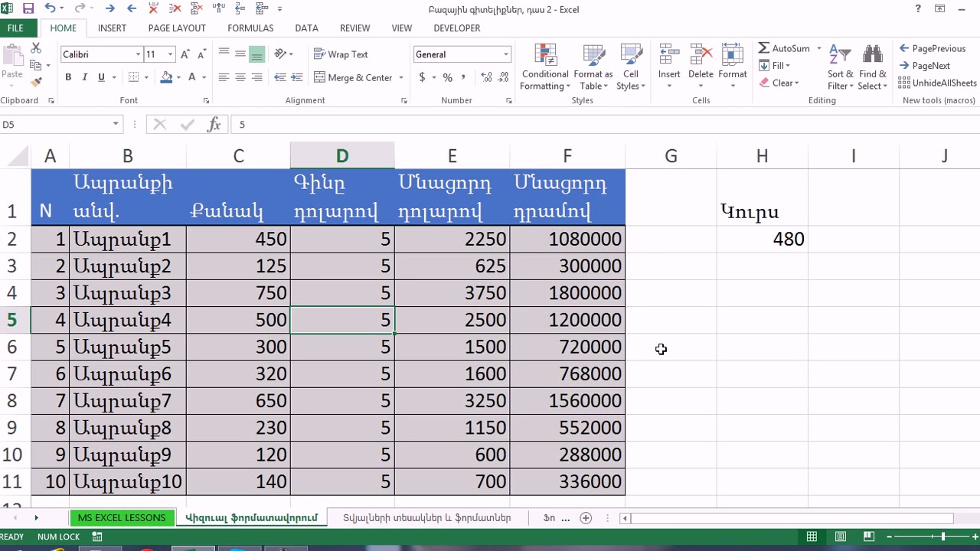This screenshot has height=551, width=980.
Task: Open Cell Styles gallery
Action: [x=631, y=67]
